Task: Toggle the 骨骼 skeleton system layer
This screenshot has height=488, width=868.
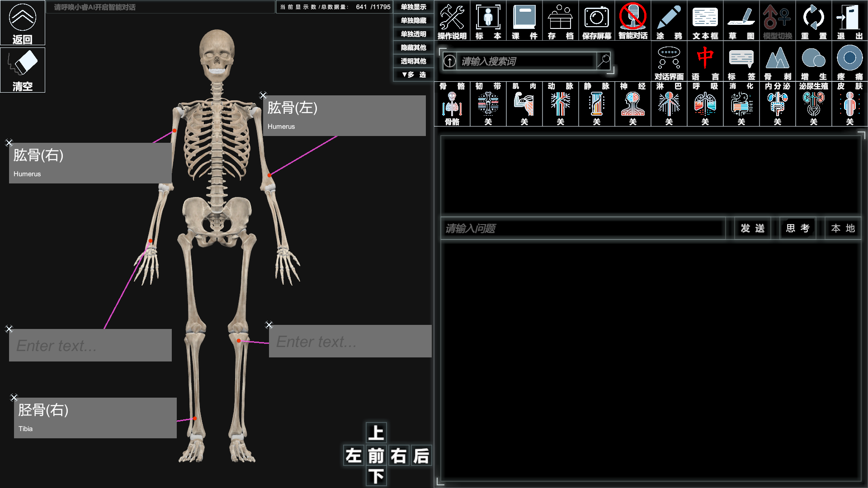Action: click(452, 104)
